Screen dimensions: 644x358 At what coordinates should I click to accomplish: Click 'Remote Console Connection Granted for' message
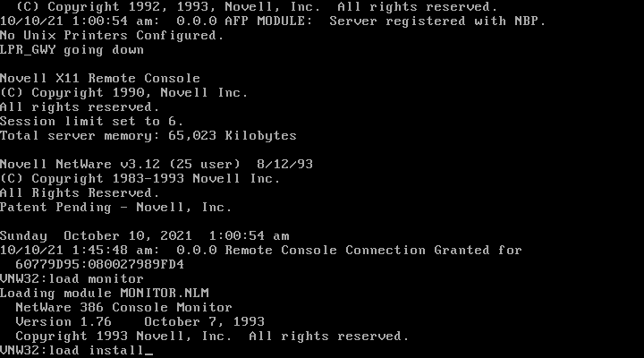pyautogui.click(x=373, y=251)
